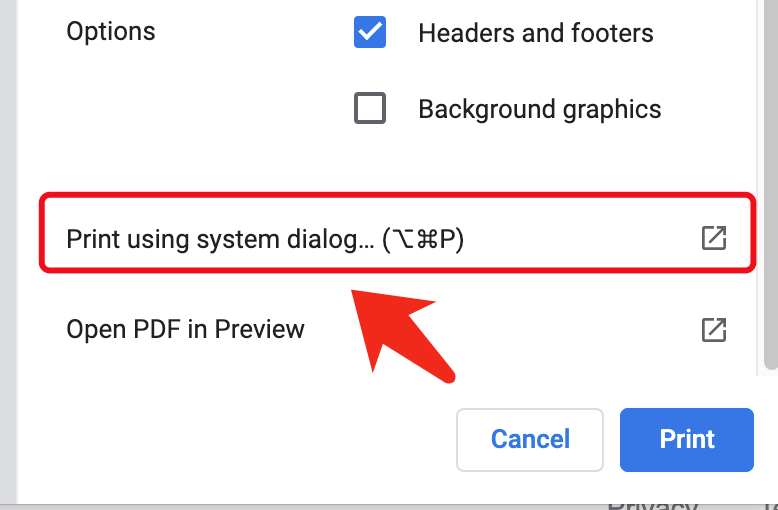Enable the Background graphics checkbox
The width and height of the screenshot is (778, 510).
370,108
